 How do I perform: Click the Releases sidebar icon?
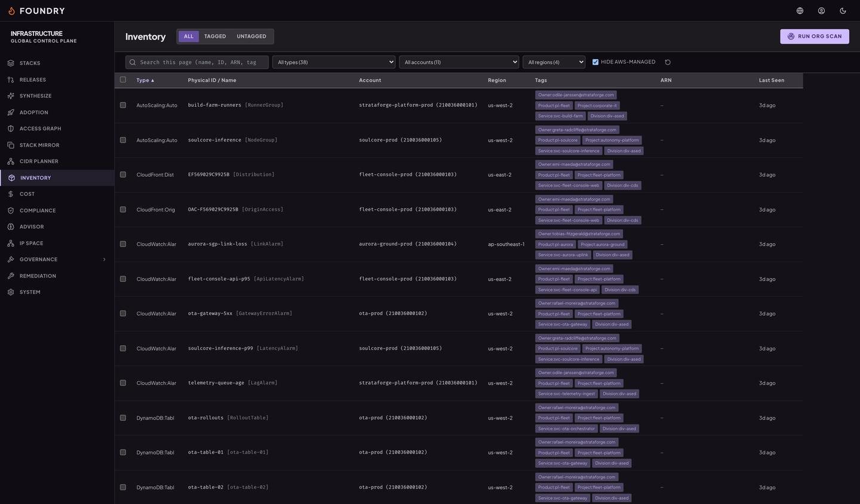[11, 79]
